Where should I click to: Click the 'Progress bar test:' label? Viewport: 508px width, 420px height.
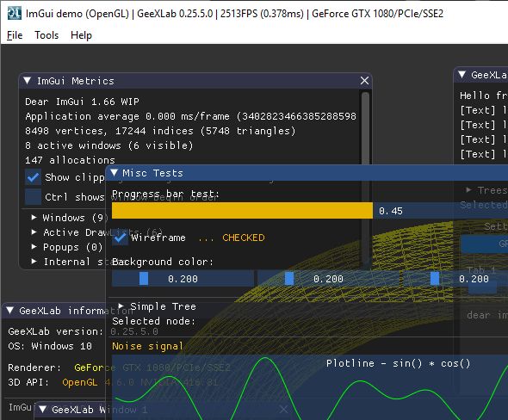click(165, 194)
